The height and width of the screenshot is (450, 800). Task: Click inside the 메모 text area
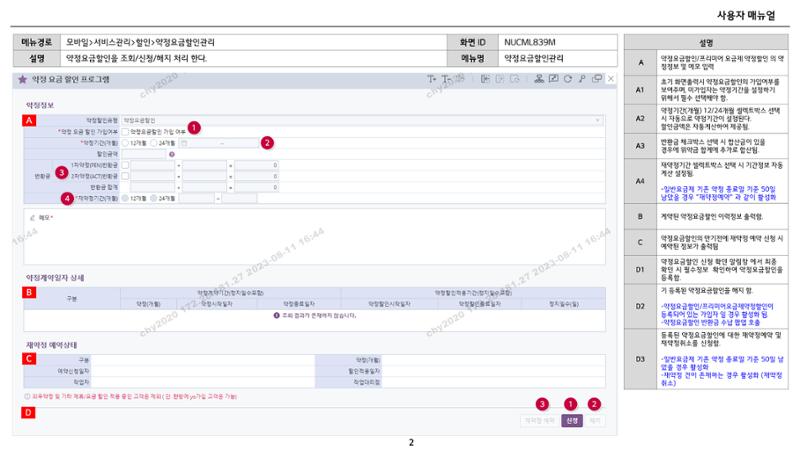(x=314, y=236)
